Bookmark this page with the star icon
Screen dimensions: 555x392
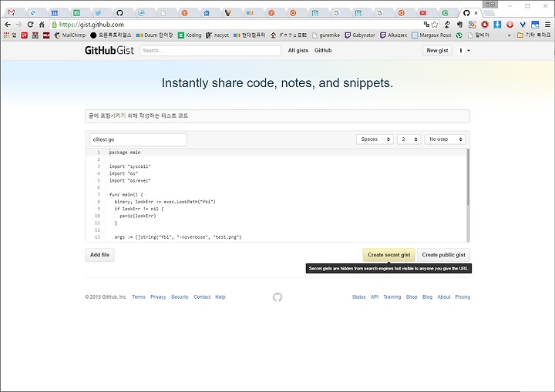[x=435, y=25]
